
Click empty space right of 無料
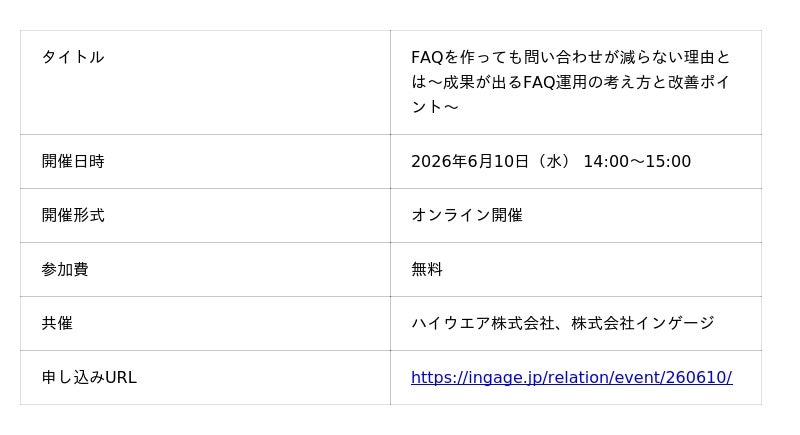pos(602,269)
